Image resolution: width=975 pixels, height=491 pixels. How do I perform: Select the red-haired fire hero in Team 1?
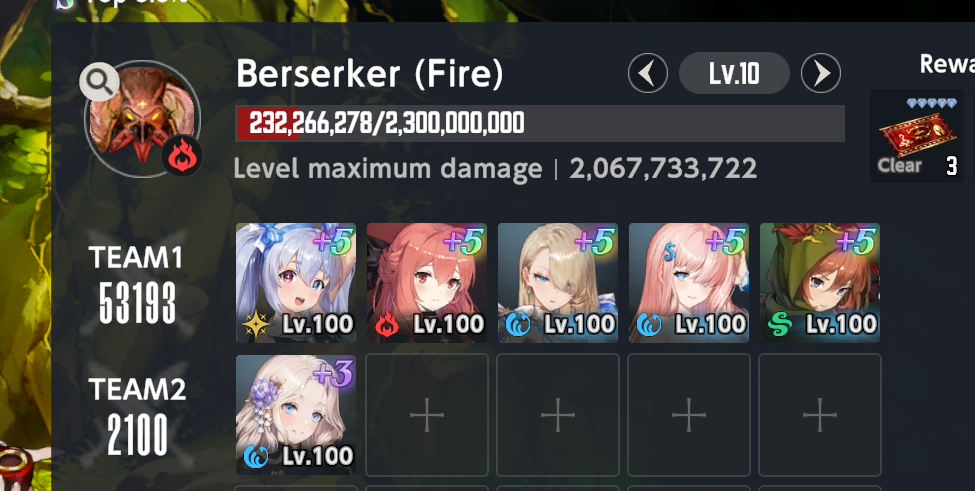[x=427, y=283]
